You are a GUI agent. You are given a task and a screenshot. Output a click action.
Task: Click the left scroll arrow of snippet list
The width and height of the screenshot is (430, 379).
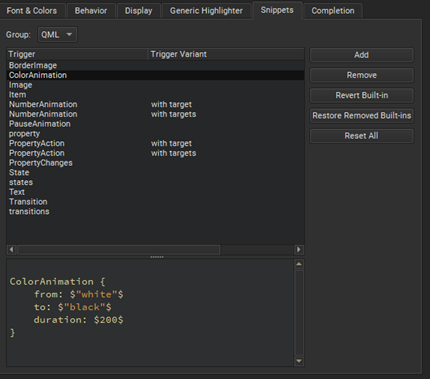click(11, 249)
